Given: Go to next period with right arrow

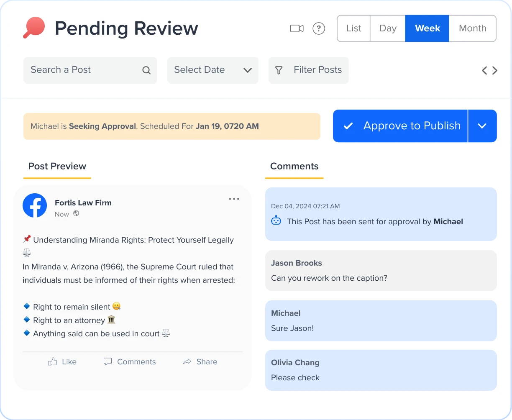Looking at the screenshot, I should (x=495, y=70).
